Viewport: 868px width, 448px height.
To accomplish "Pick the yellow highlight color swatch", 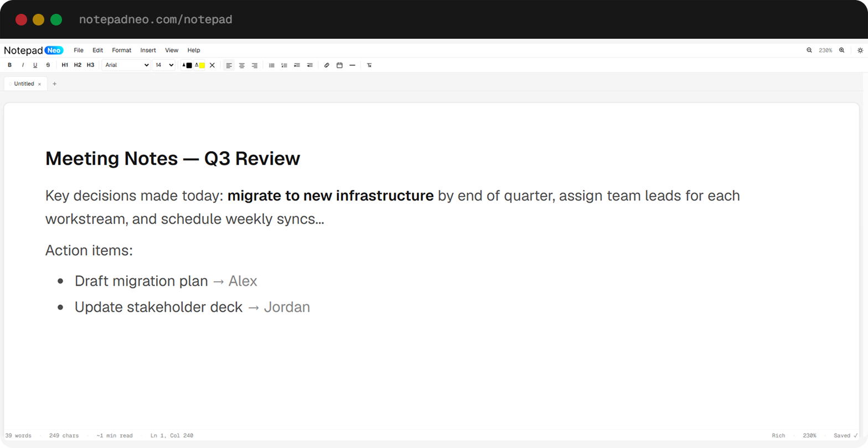I will click(200, 65).
